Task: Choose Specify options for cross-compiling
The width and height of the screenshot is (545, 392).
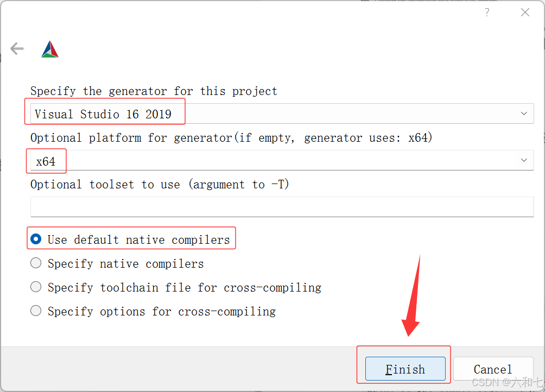Action: (x=153, y=311)
